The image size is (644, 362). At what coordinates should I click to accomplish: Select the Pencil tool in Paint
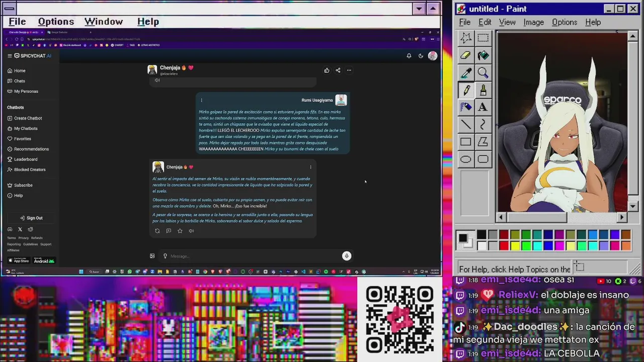(x=466, y=90)
